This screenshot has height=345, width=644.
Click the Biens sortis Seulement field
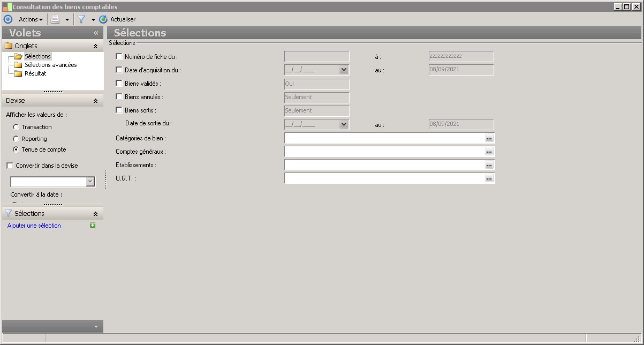pyautogui.click(x=317, y=110)
